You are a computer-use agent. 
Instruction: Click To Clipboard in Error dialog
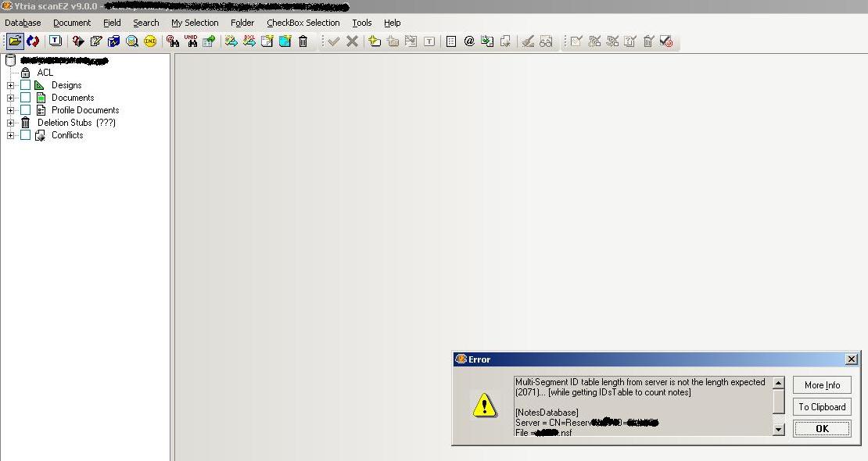pos(822,407)
